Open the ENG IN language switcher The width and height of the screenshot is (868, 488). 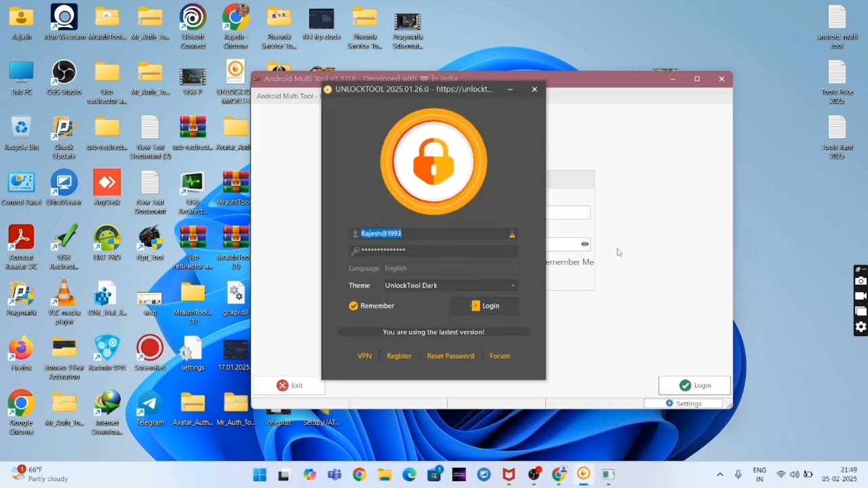(759, 474)
